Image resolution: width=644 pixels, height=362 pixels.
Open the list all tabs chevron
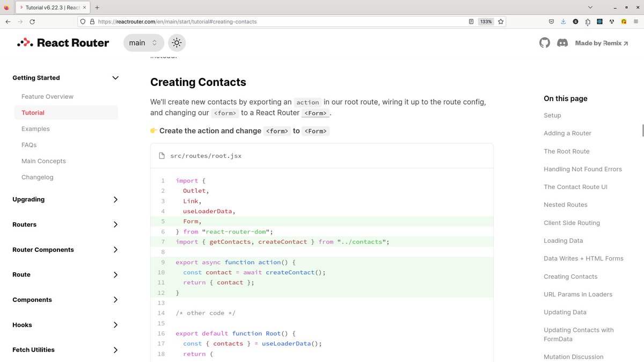point(590,8)
